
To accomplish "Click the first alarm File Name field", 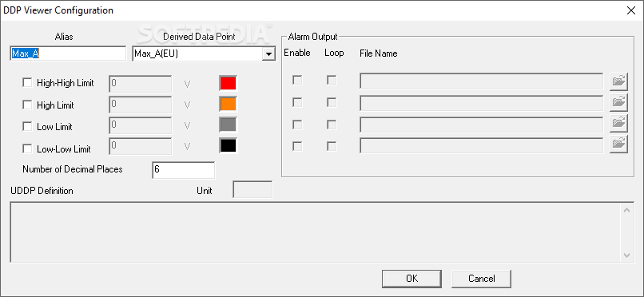I will click(481, 81).
